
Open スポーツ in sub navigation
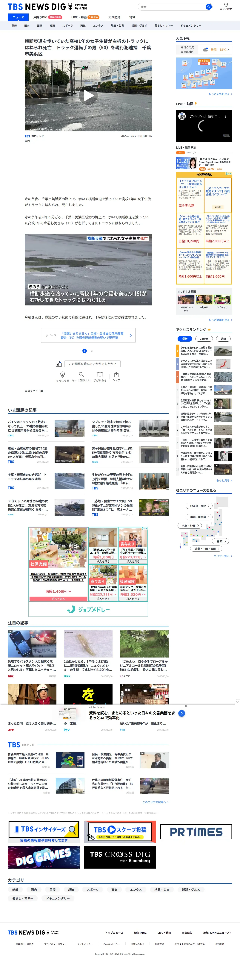click(68, 25)
